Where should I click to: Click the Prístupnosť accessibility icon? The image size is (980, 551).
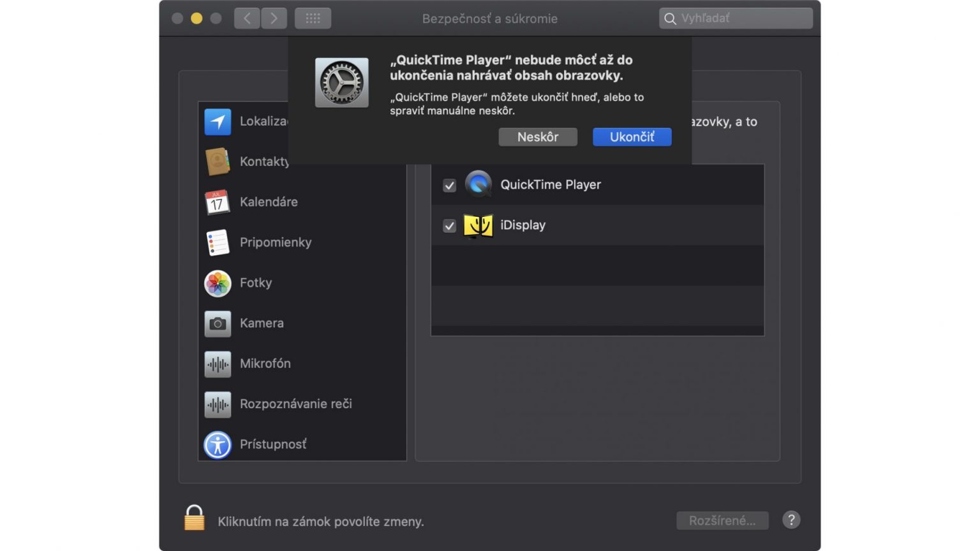point(218,444)
